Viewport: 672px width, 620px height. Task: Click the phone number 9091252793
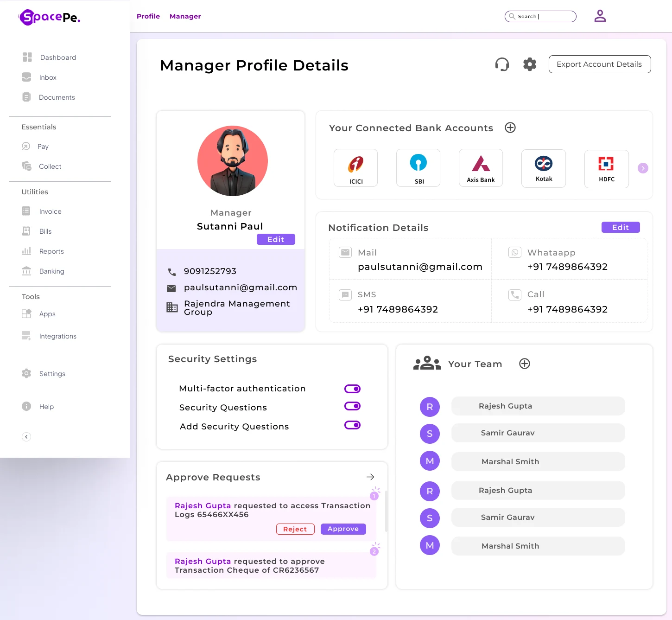(210, 271)
